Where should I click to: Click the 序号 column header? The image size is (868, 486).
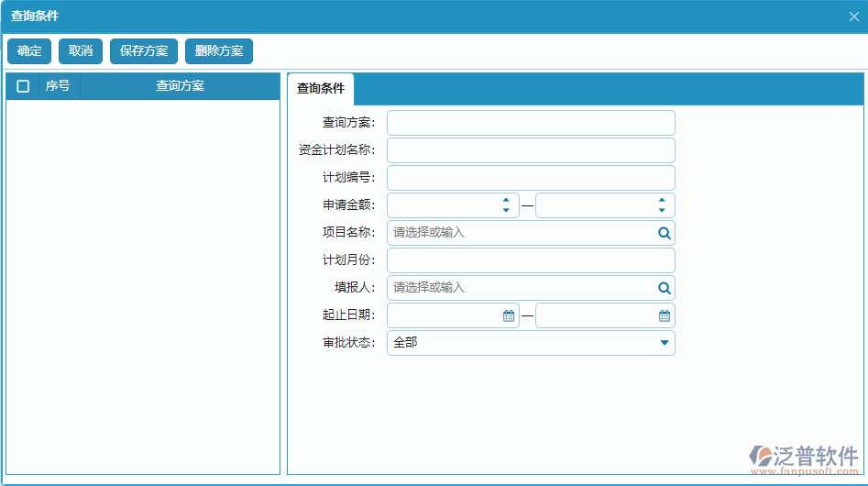(x=58, y=86)
